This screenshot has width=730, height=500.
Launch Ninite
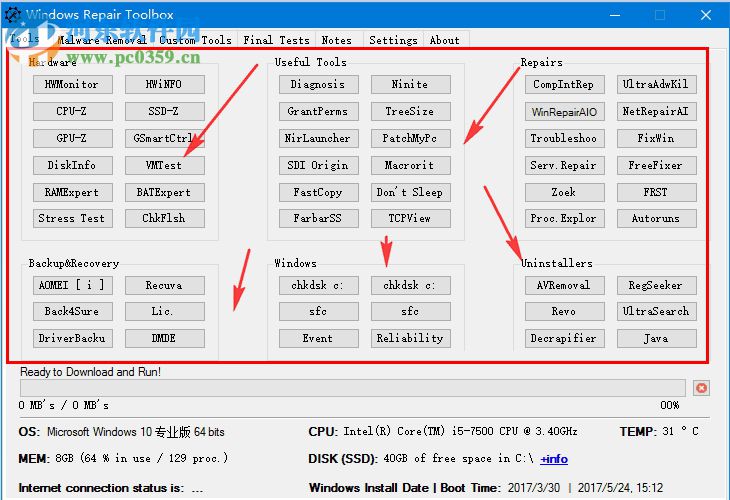411,84
